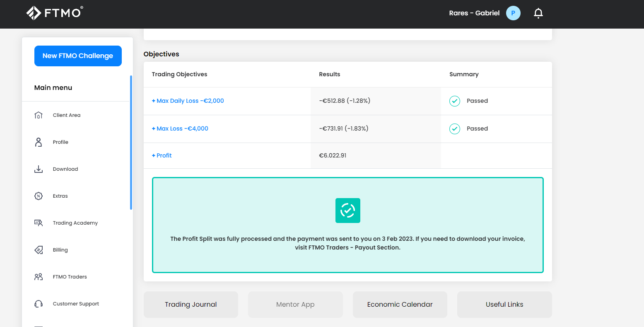The image size is (644, 327).
Task: Click the profit value €6.022.91
Action: (x=333, y=155)
